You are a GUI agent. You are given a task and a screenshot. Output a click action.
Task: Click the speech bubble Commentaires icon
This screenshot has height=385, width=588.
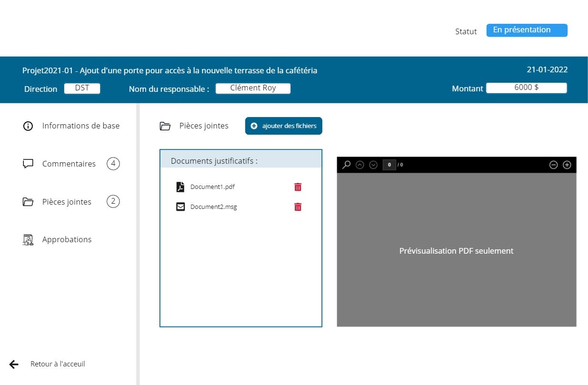point(28,164)
